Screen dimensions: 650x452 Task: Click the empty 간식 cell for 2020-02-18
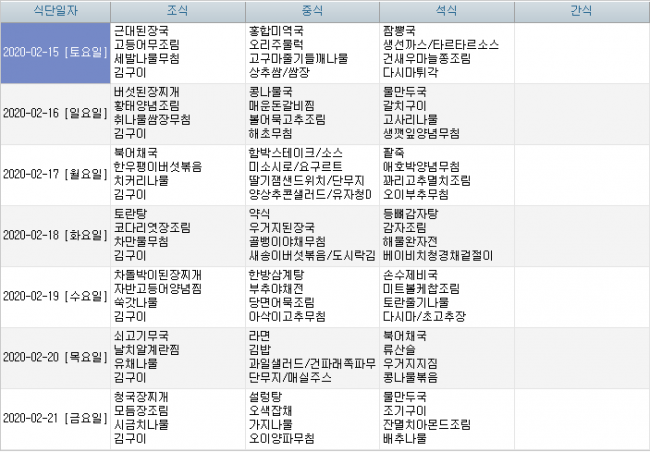pyautogui.click(x=580, y=234)
